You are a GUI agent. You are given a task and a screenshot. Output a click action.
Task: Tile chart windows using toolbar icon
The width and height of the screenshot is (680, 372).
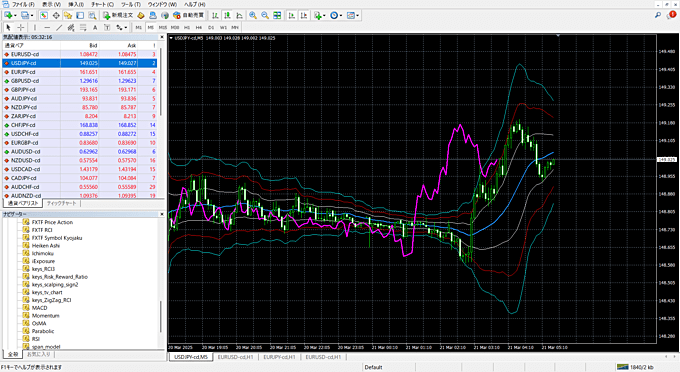point(277,15)
